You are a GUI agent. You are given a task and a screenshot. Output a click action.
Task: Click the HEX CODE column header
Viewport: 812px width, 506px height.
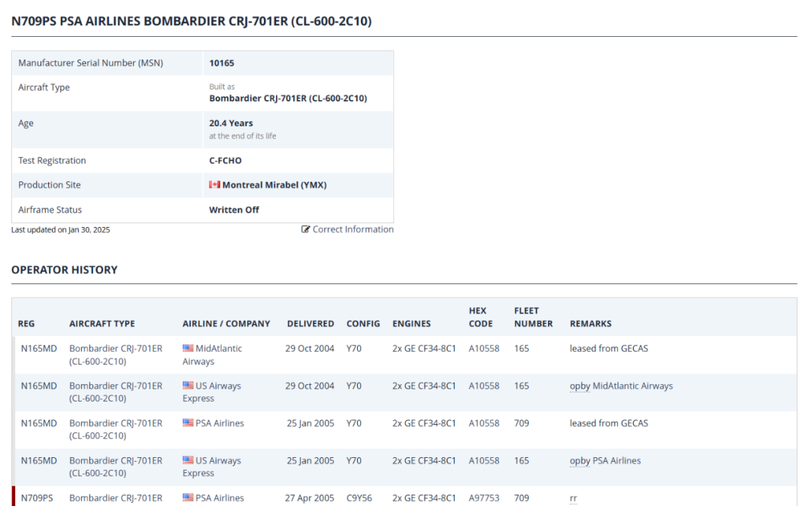480,317
